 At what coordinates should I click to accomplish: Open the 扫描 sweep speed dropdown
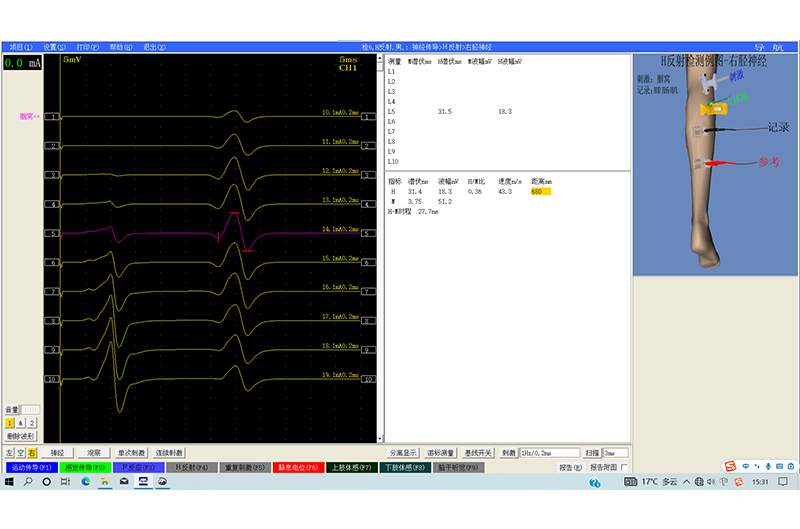(x=616, y=453)
